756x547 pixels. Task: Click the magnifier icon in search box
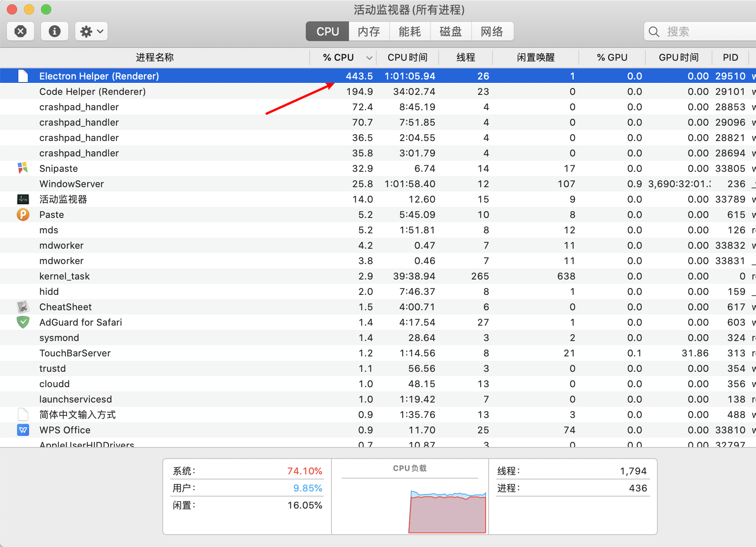pos(654,31)
